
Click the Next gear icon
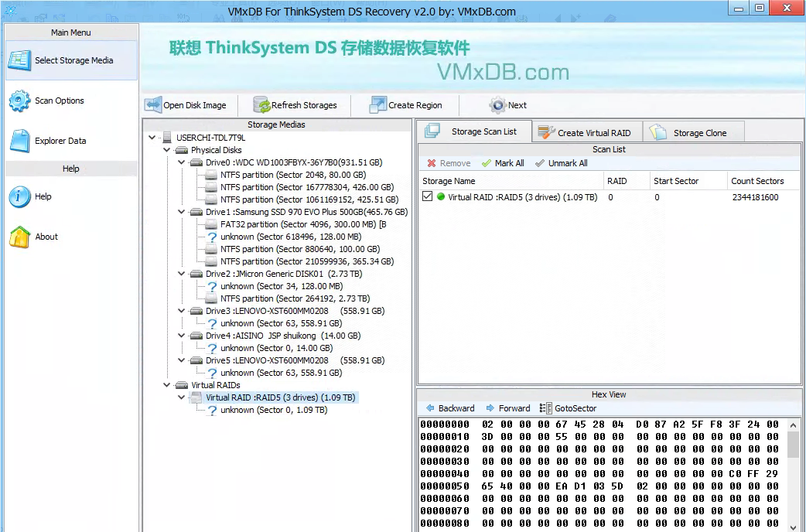pyautogui.click(x=497, y=105)
